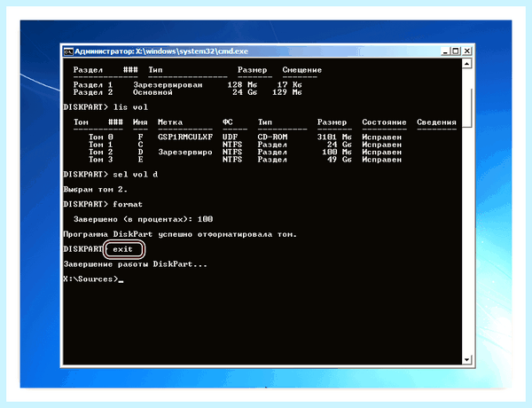Click the 'Метка' column header

click(x=170, y=122)
